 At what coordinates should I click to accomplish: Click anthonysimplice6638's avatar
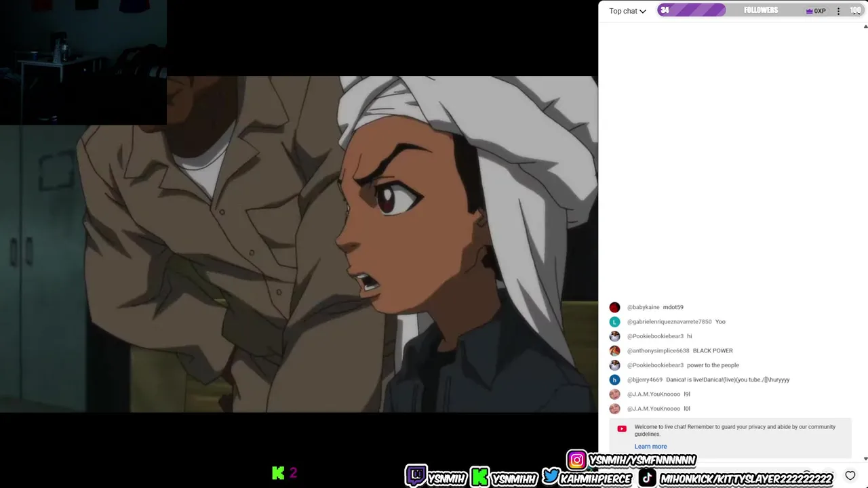(614, 350)
